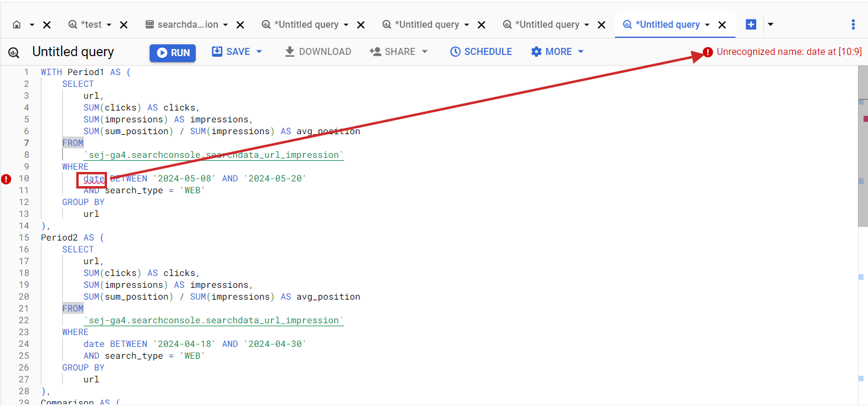Run the SQL query
Viewport: 868px width, 406px height.
[172, 52]
